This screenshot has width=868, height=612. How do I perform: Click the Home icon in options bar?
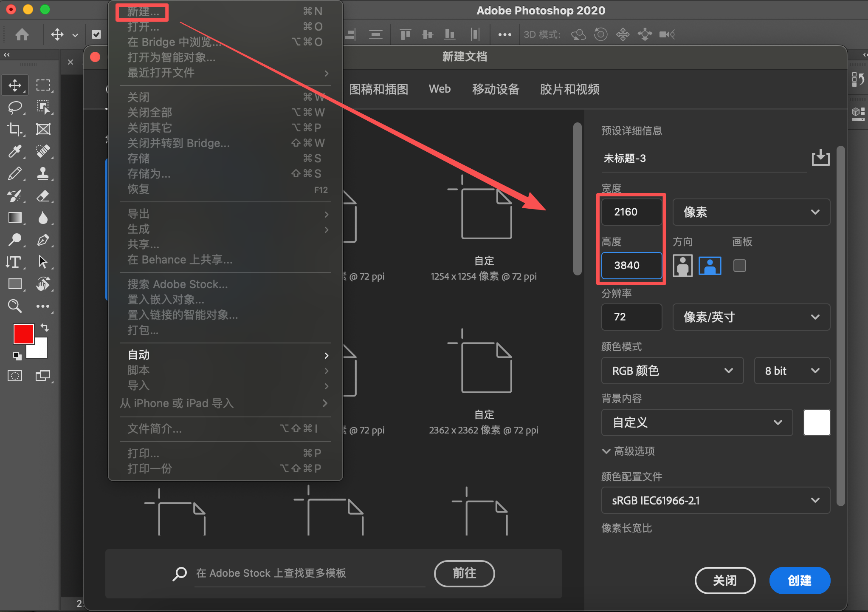point(22,34)
